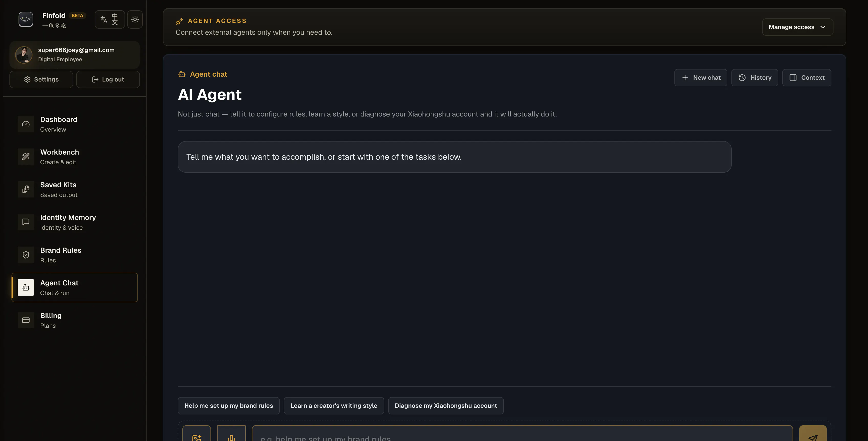Click the Agent Chat robot icon
The width and height of the screenshot is (868, 441).
pyautogui.click(x=26, y=287)
